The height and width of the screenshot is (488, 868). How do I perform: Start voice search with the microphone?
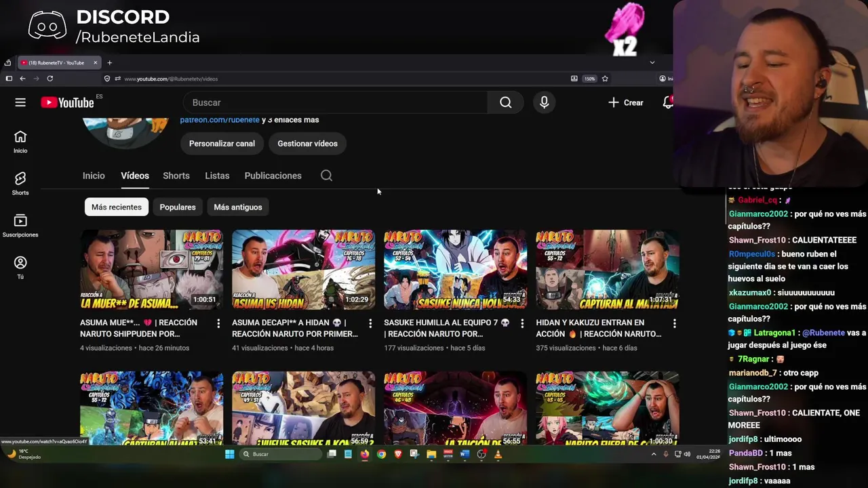pyautogui.click(x=544, y=102)
